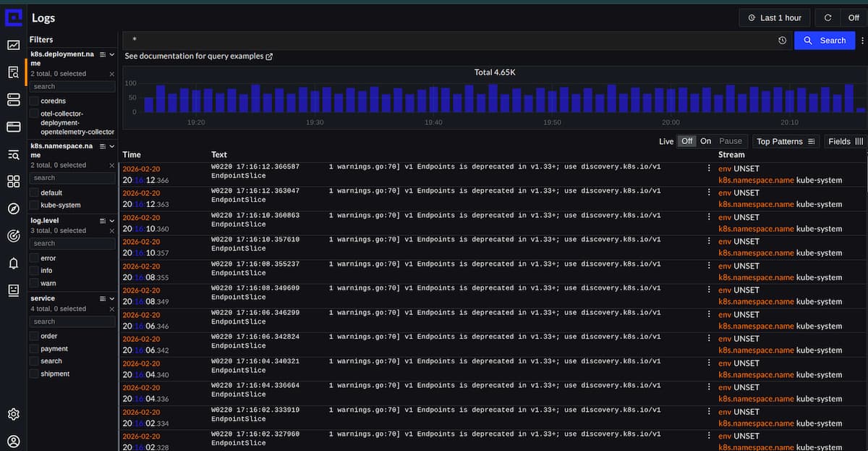Open the Top Patterns dropdown
868x451 pixels.
[786, 141]
